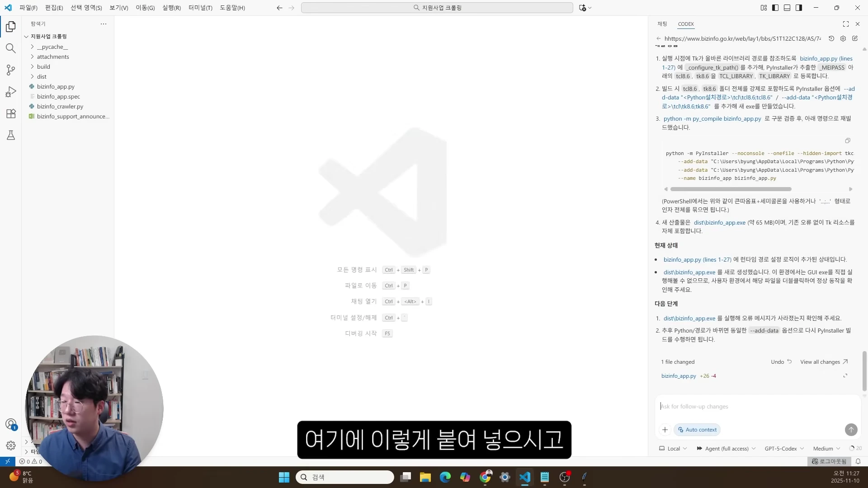Screen dimensions: 868x488
Task: Add attachment with plus button
Action: (x=665, y=430)
